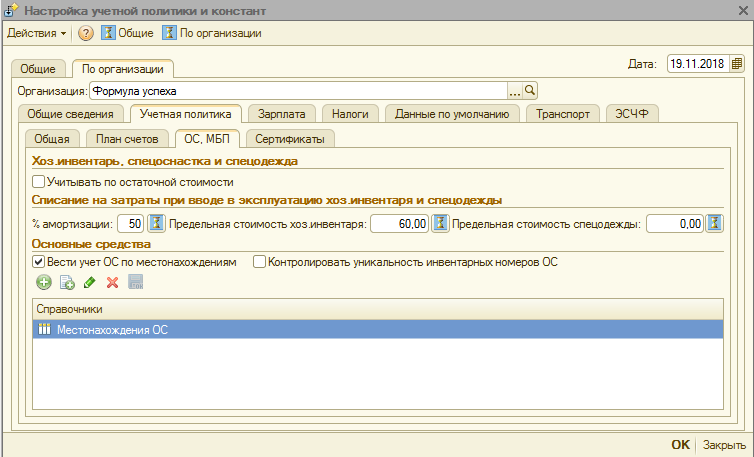The height and width of the screenshot is (457, 754).
Task: Click the pencil edit icon
Action: point(90,284)
